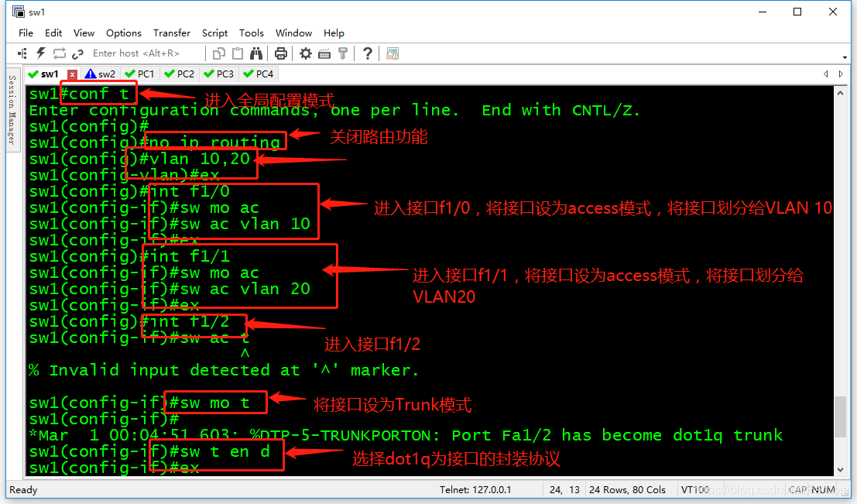Switch to the PC4 session tab

tap(259, 74)
